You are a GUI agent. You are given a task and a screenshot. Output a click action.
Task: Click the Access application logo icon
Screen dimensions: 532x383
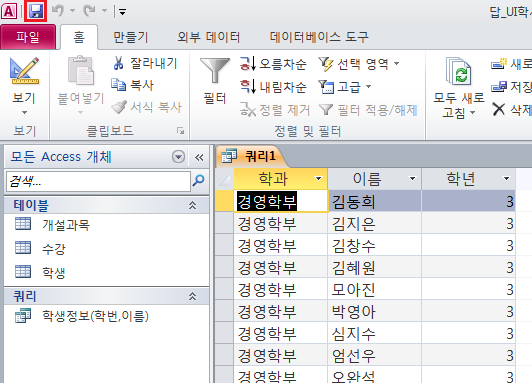click(x=9, y=12)
